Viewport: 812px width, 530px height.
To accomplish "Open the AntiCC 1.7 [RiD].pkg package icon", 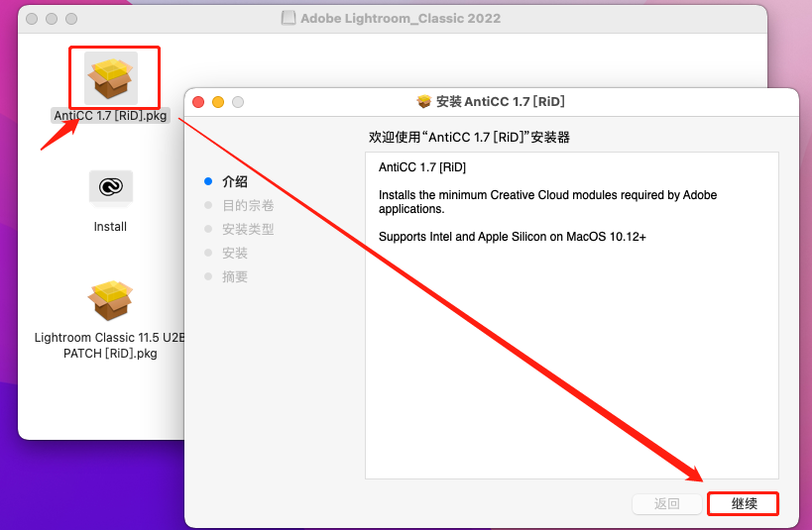I will (111, 78).
